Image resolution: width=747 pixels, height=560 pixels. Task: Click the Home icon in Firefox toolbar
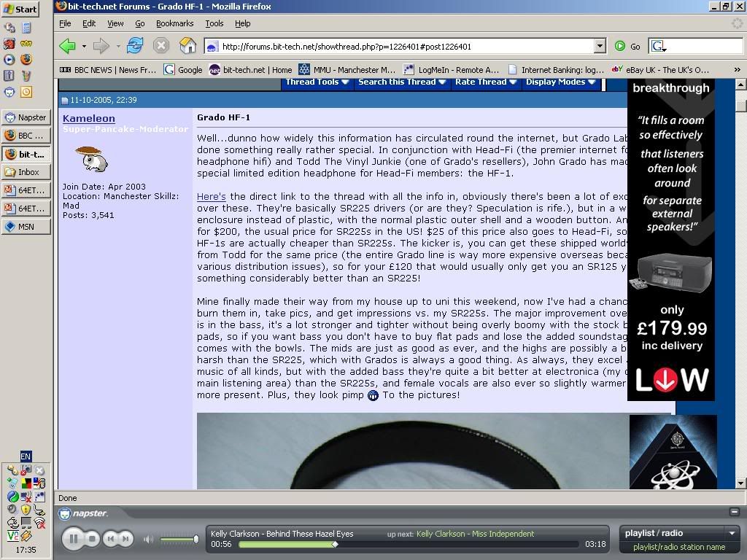coord(187,46)
